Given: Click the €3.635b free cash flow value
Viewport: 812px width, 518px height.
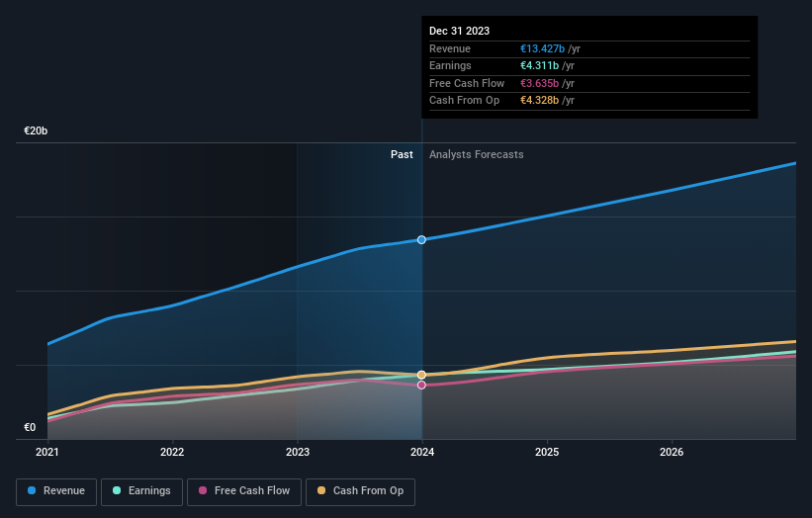Looking at the screenshot, I should (x=539, y=83).
